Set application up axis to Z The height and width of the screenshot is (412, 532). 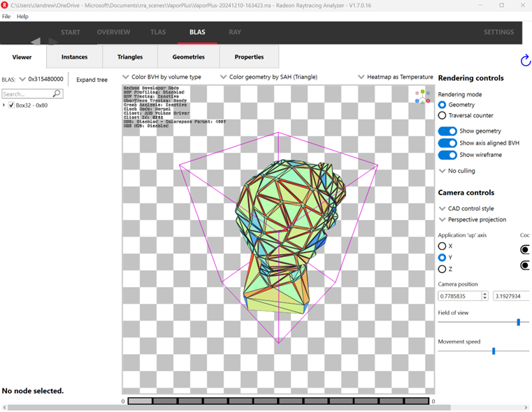click(x=442, y=269)
